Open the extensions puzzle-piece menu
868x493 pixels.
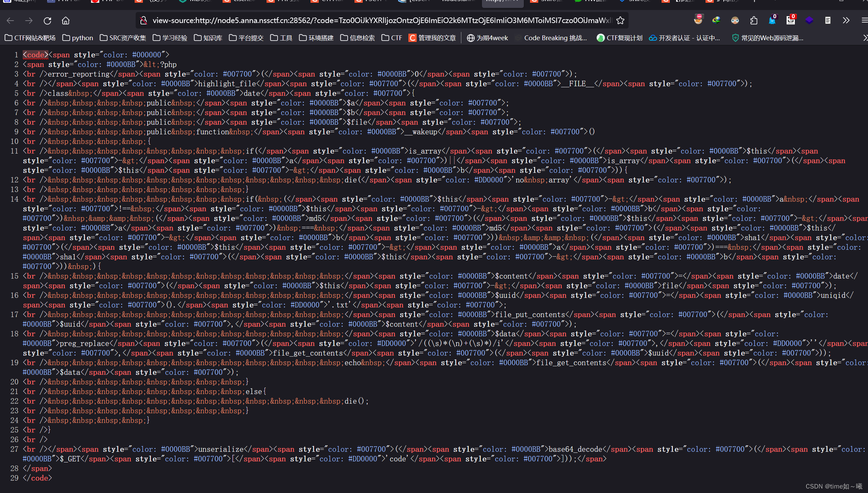(x=754, y=21)
